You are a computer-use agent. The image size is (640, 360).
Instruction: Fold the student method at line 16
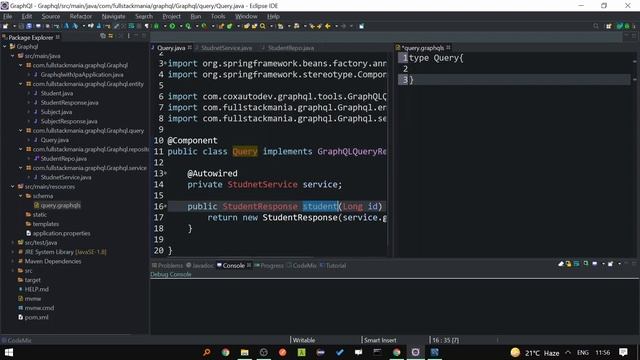(165, 205)
